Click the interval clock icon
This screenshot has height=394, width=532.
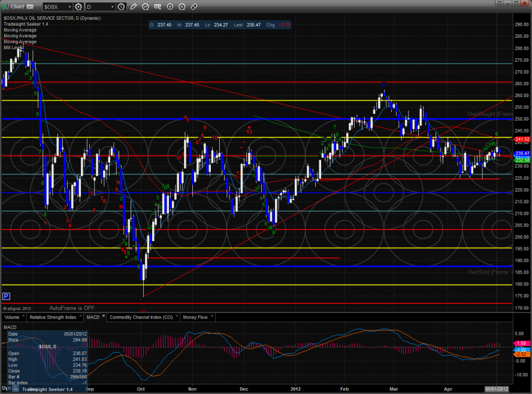(x=122, y=7)
